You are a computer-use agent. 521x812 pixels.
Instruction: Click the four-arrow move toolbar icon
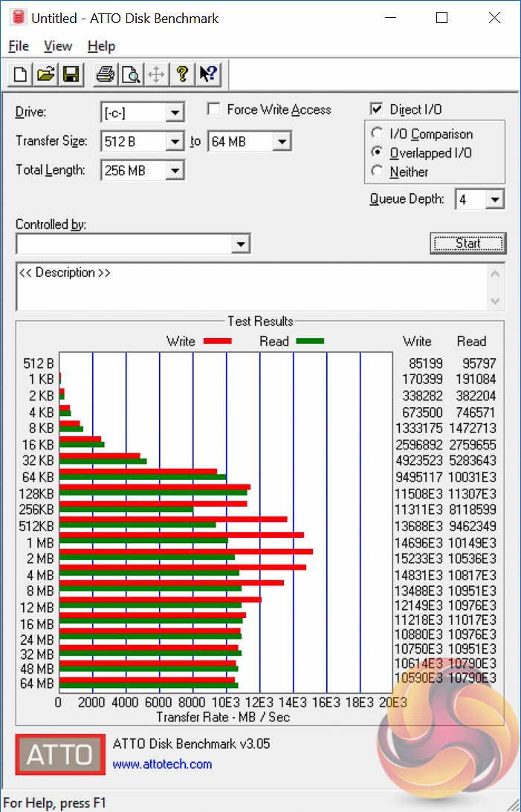click(x=156, y=74)
